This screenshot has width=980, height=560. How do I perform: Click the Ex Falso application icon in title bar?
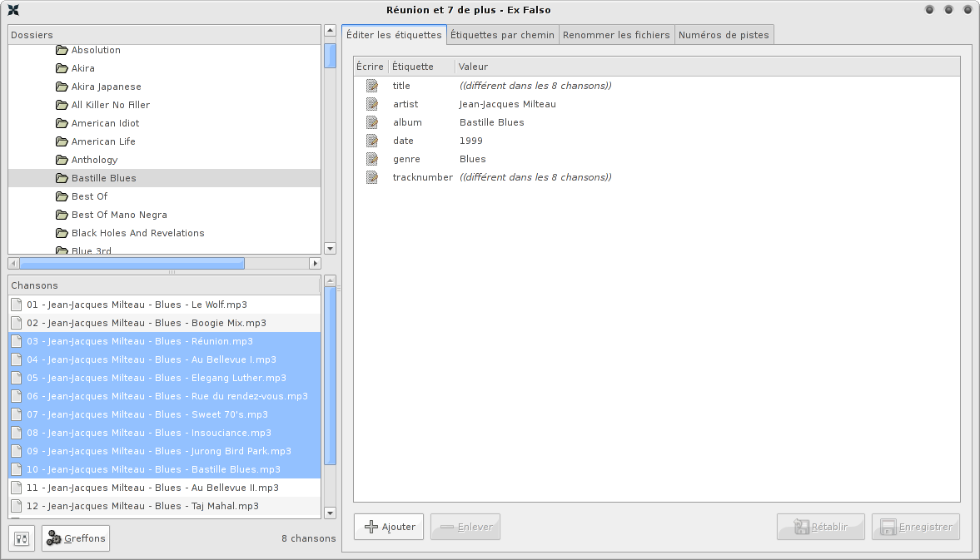point(13,10)
